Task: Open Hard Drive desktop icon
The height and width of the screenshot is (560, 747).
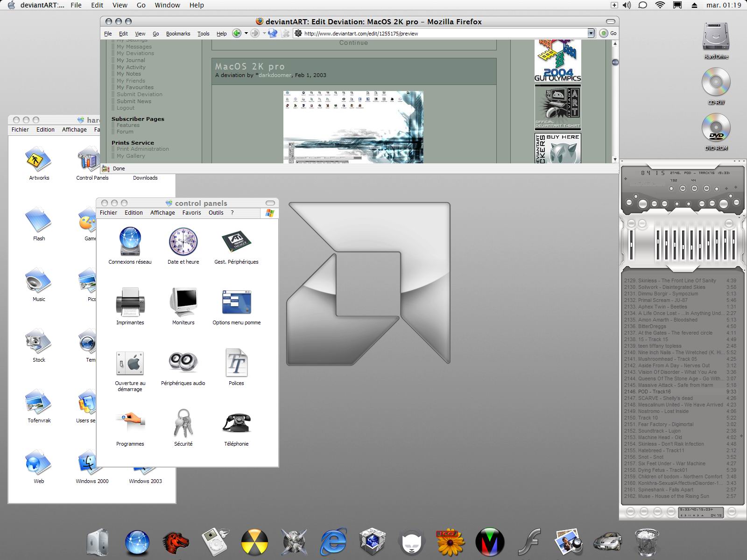Action: (716, 36)
